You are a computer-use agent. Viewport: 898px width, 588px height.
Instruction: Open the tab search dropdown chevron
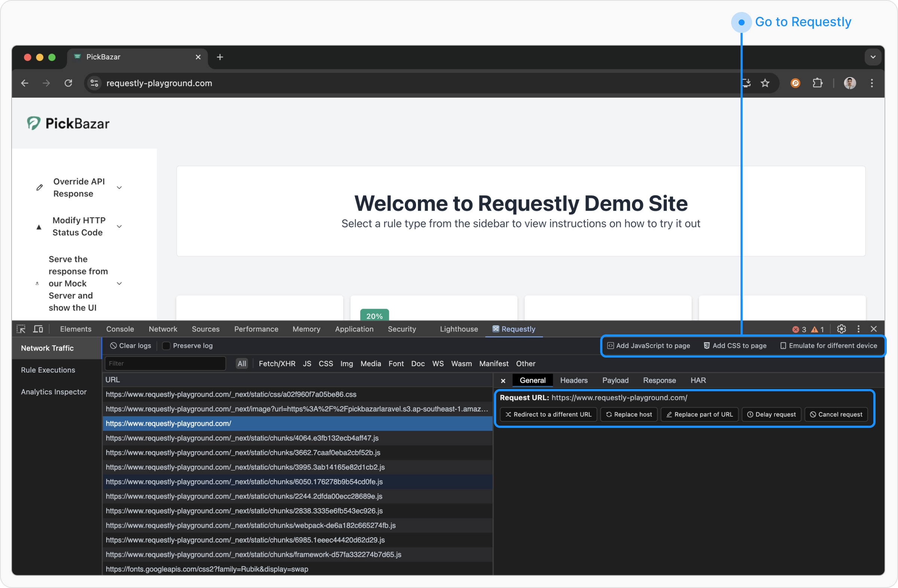tap(873, 57)
